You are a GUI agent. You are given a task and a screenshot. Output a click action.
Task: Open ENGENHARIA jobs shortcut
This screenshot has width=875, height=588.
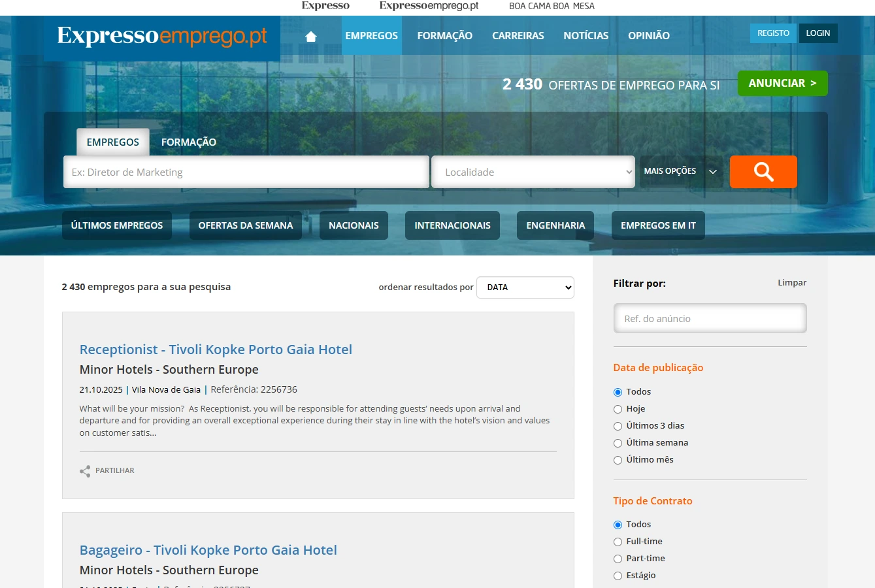coord(555,225)
